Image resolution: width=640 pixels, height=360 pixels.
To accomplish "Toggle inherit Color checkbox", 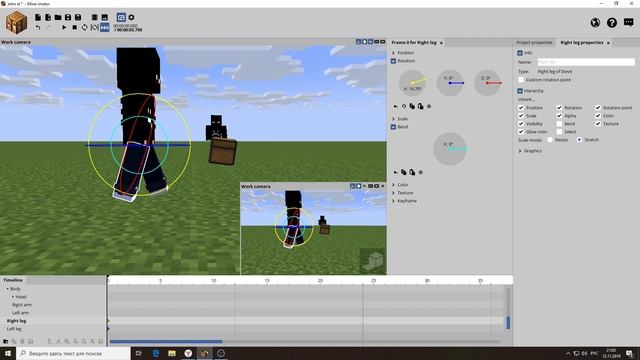I will [598, 116].
